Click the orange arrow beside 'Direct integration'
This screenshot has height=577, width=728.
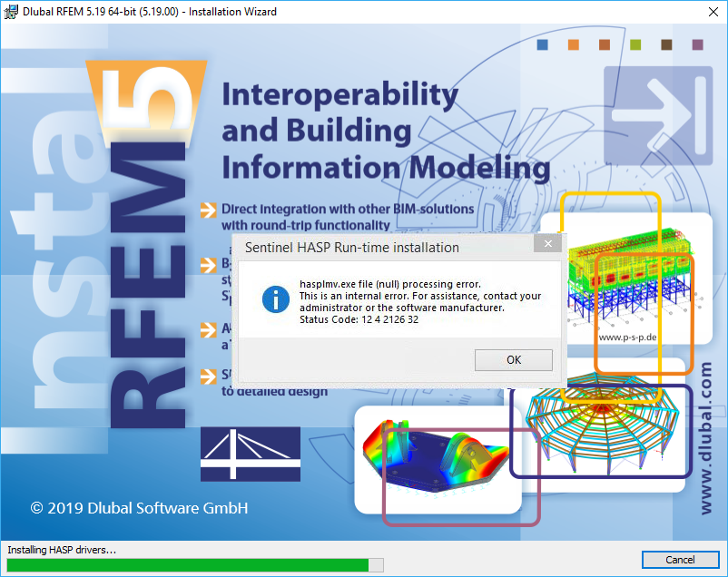(209, 210)
